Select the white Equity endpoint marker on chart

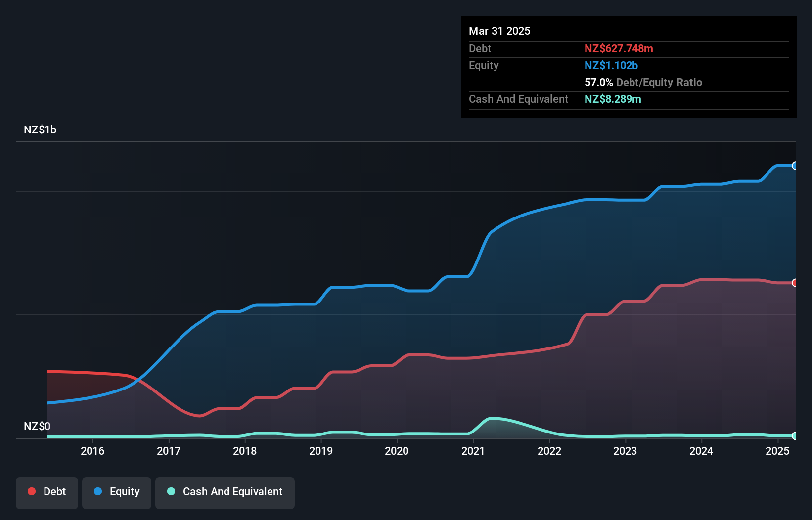pyautogui.click(x=795, y=165)
